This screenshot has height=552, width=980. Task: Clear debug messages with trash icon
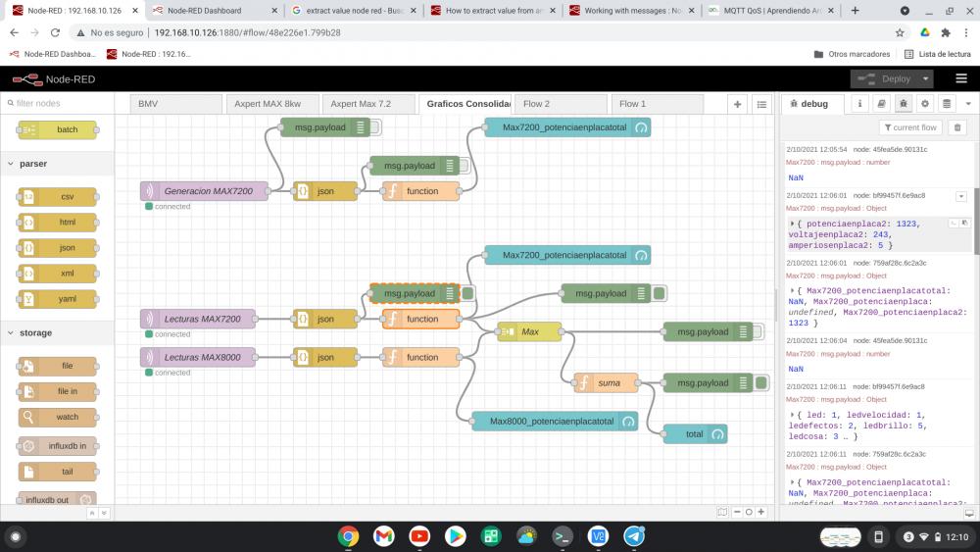click(956, 127)
